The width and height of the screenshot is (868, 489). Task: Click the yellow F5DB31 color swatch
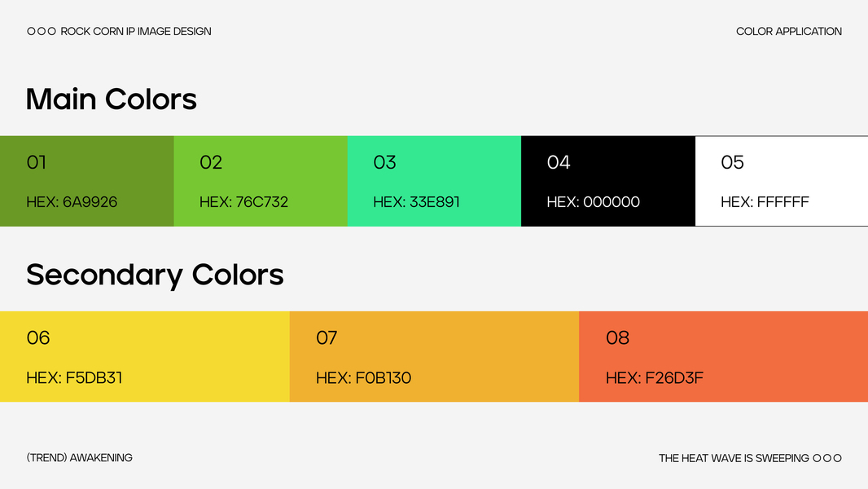(145, 356)
